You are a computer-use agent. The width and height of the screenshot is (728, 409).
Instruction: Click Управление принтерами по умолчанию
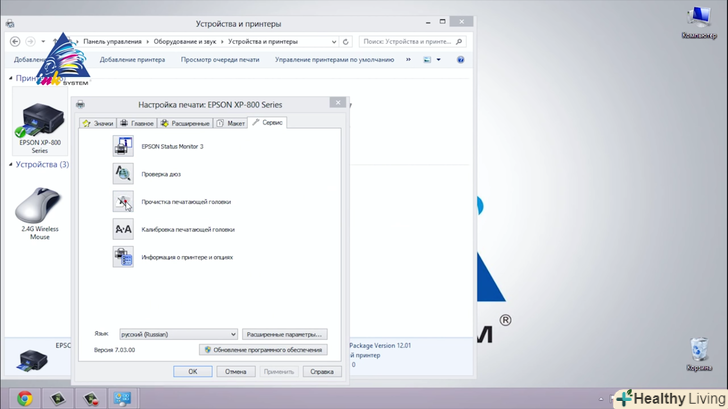(334, 59)
